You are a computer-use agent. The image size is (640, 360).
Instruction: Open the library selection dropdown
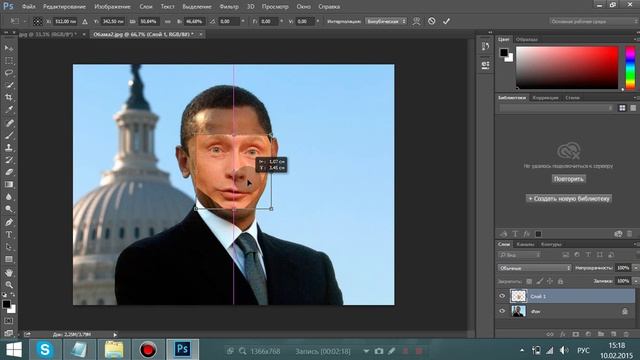coord(556,108)
